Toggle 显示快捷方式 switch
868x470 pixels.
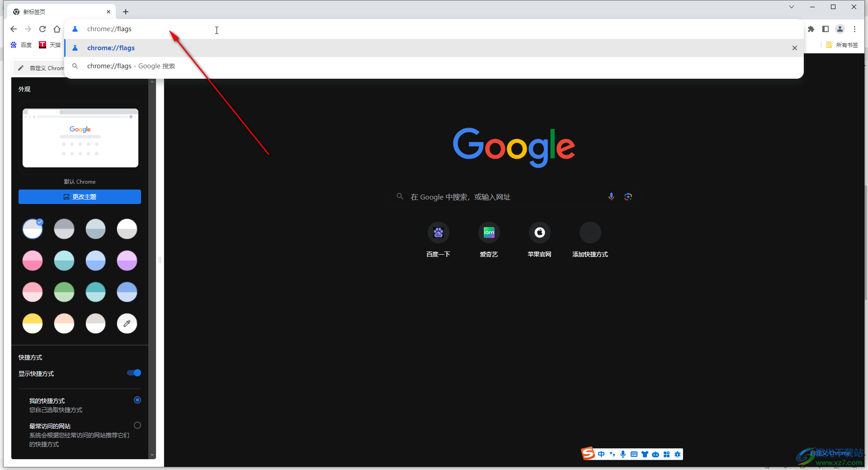(x=134, y=373)
